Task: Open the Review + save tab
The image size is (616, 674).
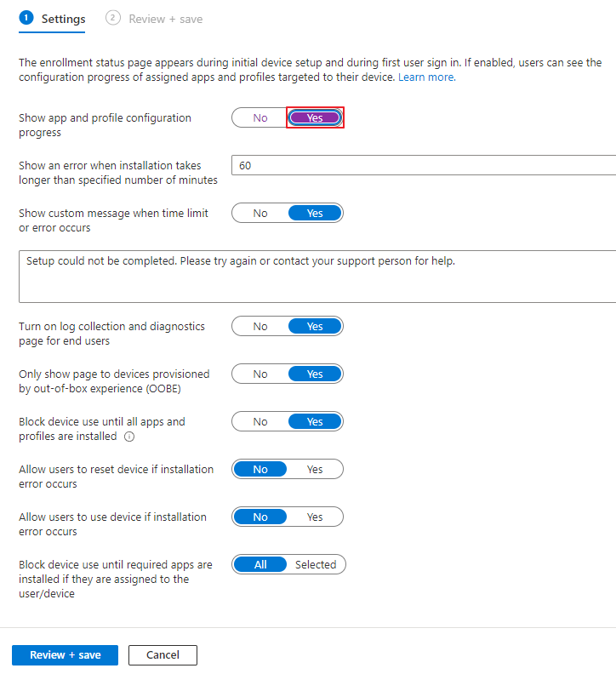Action: click(154, 19)
